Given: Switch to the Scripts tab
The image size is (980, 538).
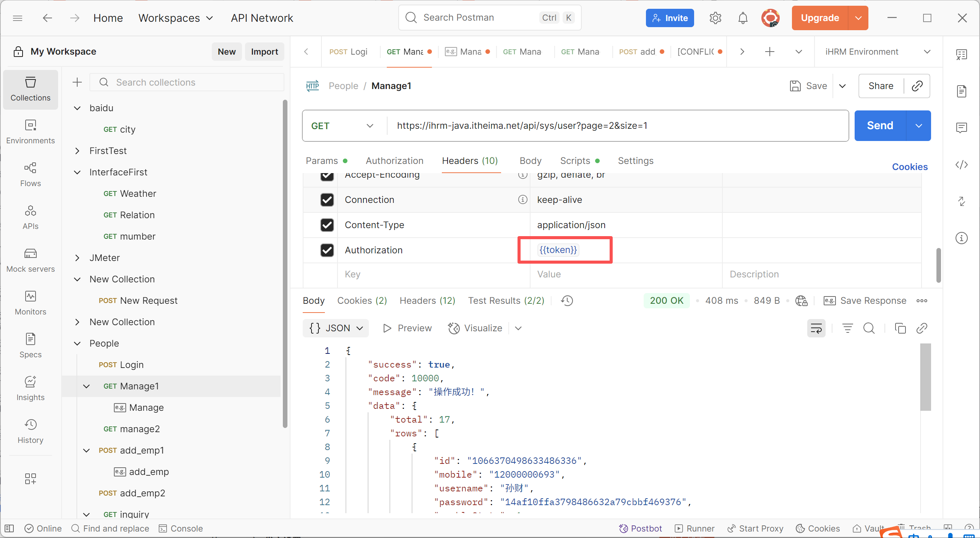Looking at the screenshot, I should (575, 161).
